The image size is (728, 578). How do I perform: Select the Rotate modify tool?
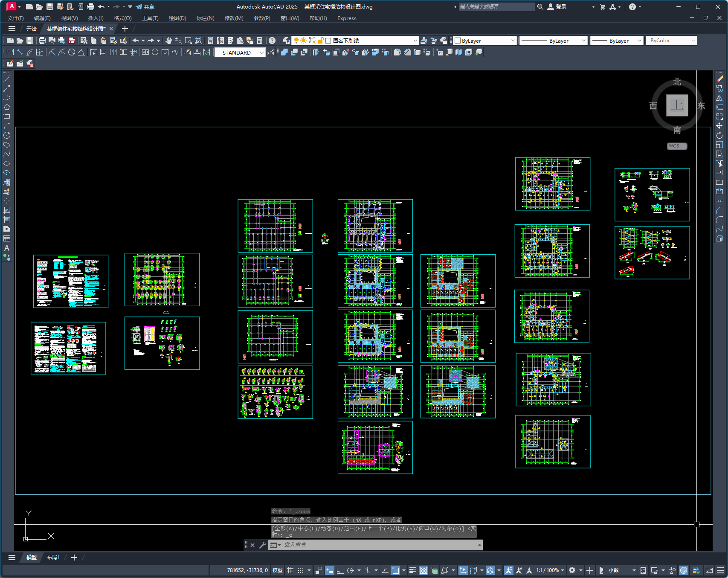click(719, 135)
